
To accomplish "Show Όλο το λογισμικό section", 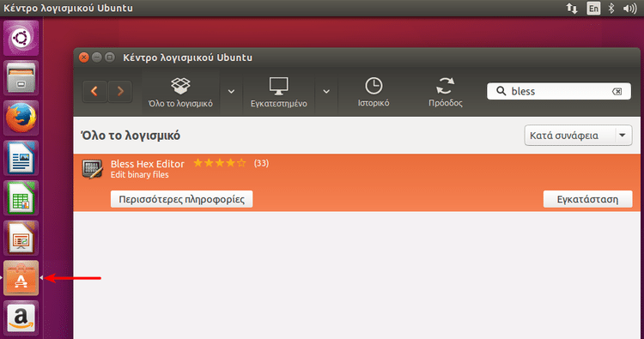I will pyautogui.click(x=180, y=93).
